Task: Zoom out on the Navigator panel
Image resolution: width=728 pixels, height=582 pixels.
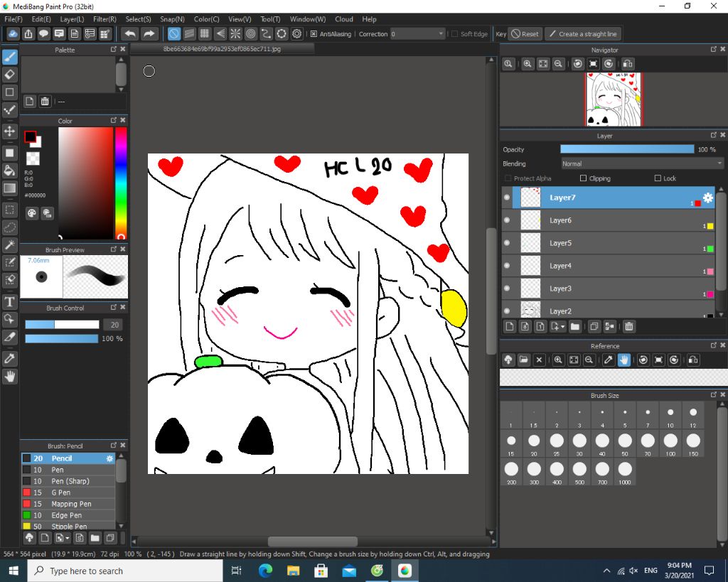Action: coord(559,63)
